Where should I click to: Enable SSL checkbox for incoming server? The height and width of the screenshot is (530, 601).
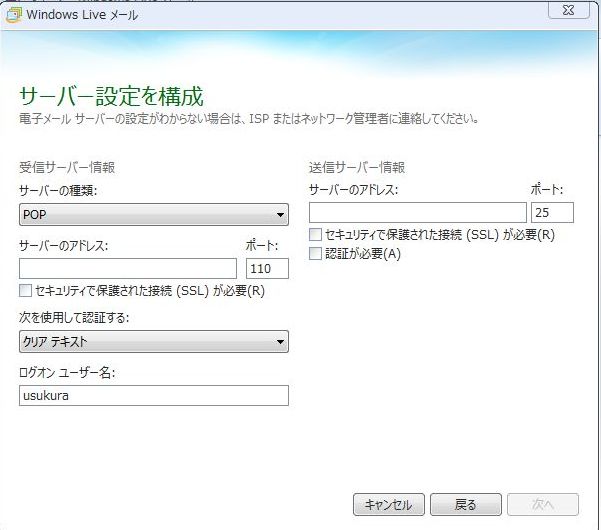coord(26,291)
